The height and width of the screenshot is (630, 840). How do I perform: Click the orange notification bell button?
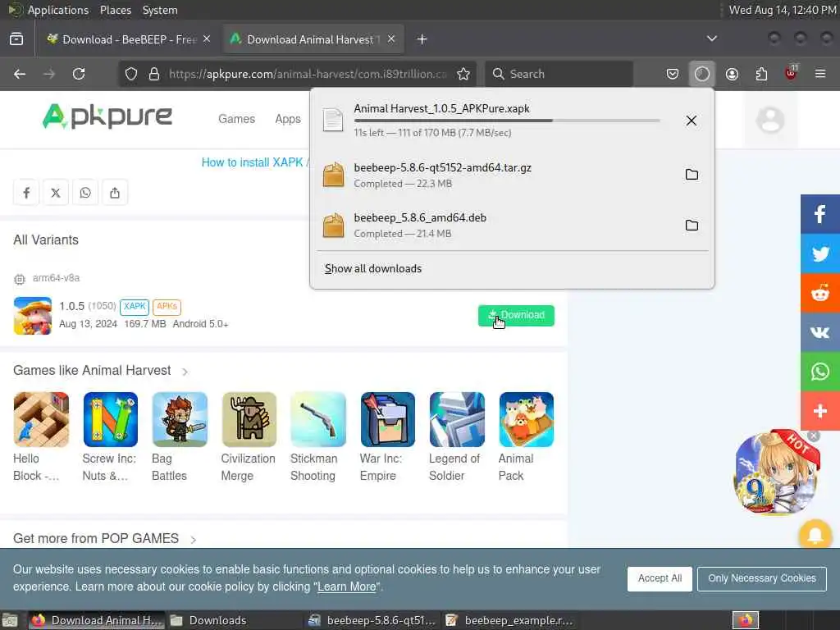[x=815, y=535]
